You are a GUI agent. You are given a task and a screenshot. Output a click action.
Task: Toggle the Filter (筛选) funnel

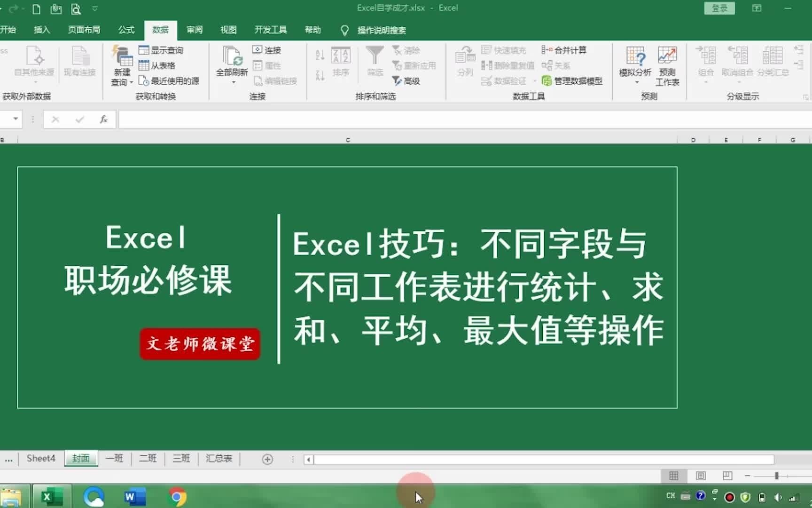[x=375, y=62]
